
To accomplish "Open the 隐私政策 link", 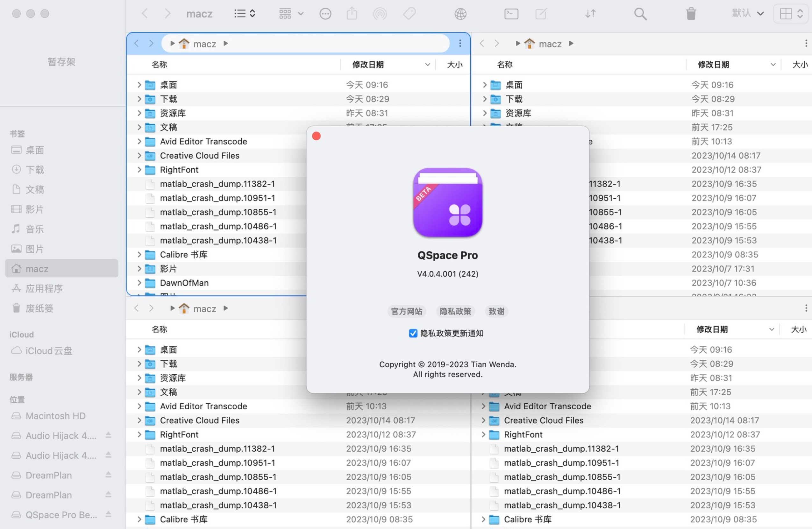I will pos(455,311).
